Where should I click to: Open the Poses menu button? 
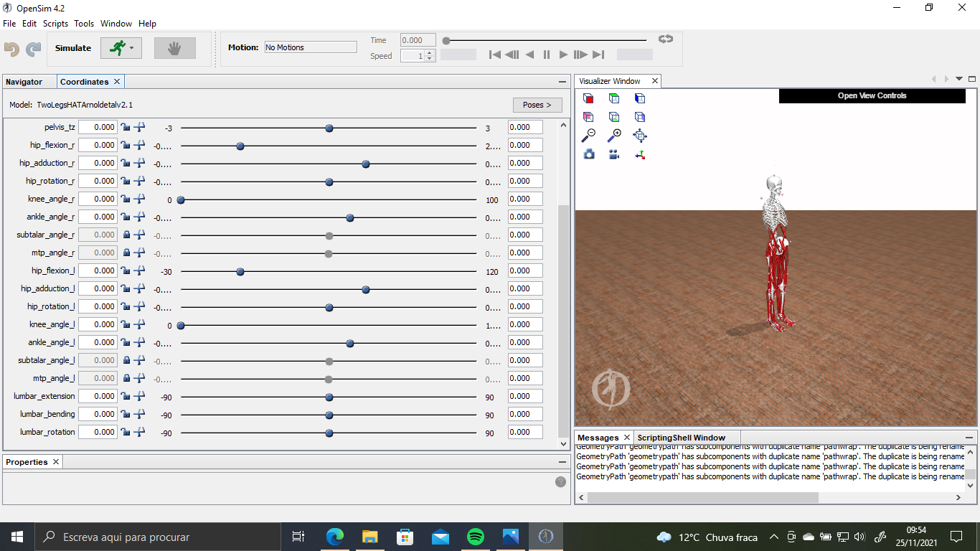537,105
